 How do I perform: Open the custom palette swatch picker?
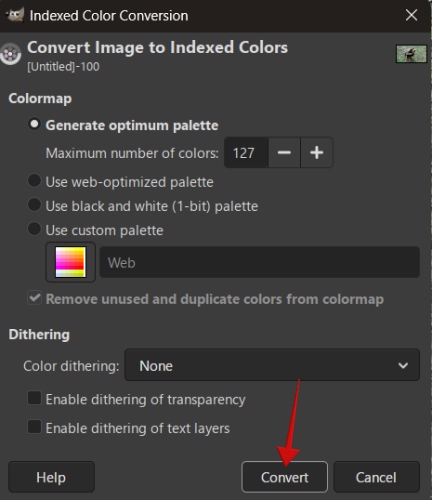click(x=71, y=262)
